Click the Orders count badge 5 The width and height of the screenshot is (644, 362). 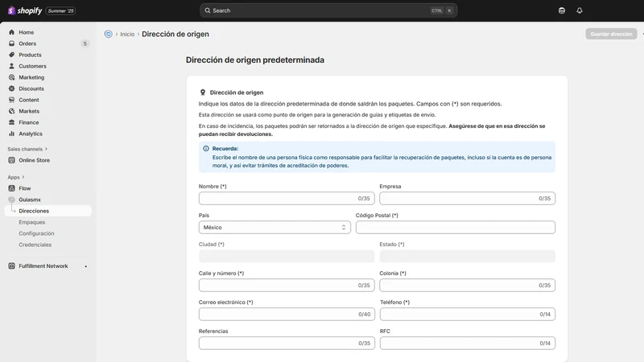click(x=85, y=43)
